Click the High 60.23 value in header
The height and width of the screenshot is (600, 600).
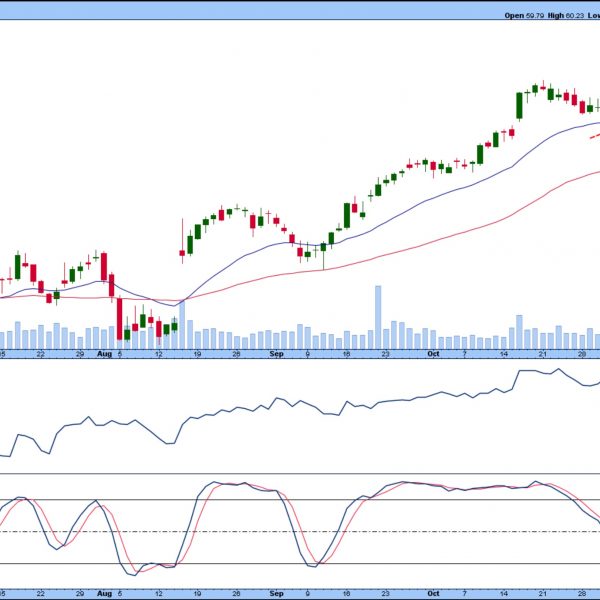566,16
